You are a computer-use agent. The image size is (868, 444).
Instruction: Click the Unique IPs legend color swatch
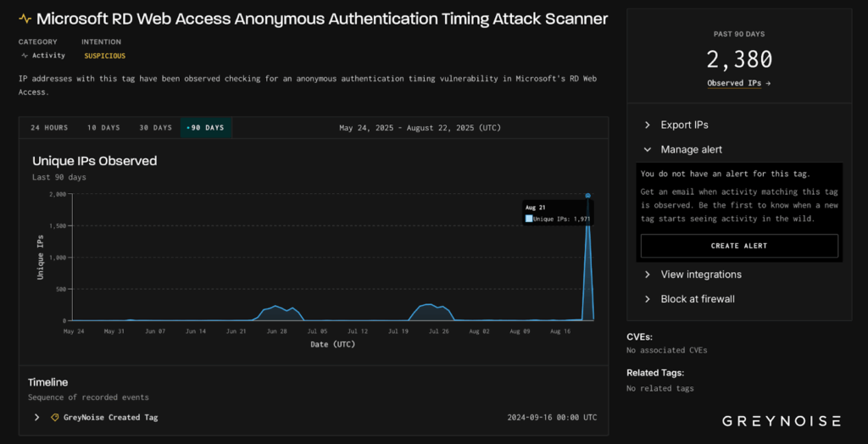coord(529,219)
